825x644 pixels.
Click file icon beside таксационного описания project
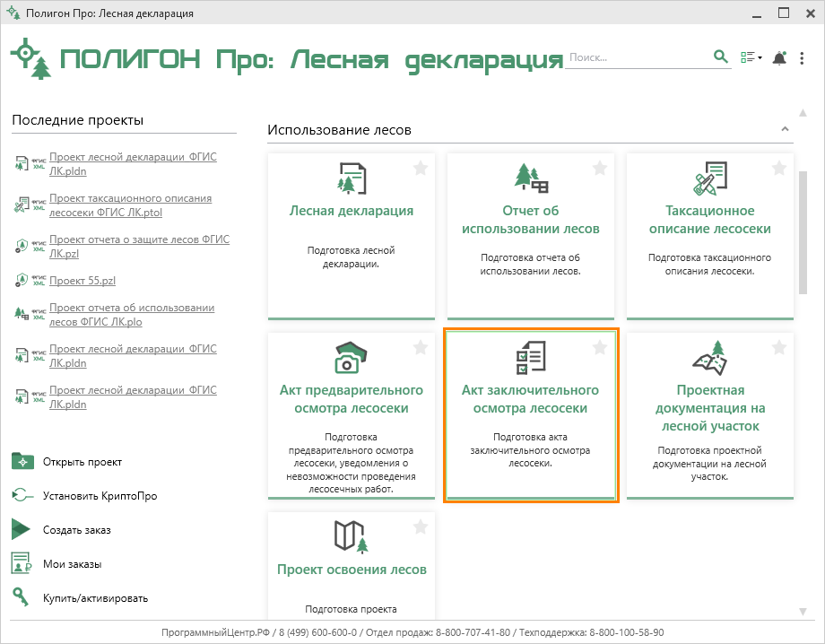point(21,205)
